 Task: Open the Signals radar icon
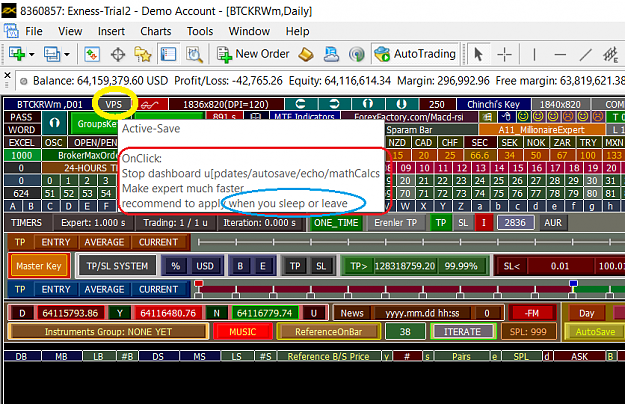click(x=356, y=54)
